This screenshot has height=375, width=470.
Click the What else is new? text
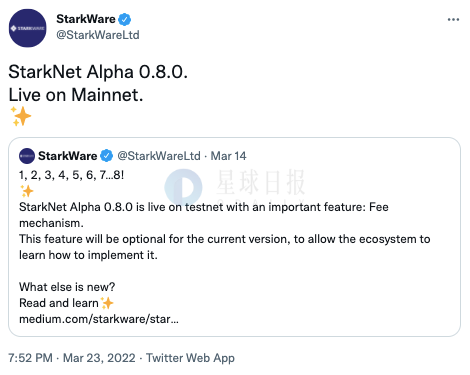coord(67,287)
